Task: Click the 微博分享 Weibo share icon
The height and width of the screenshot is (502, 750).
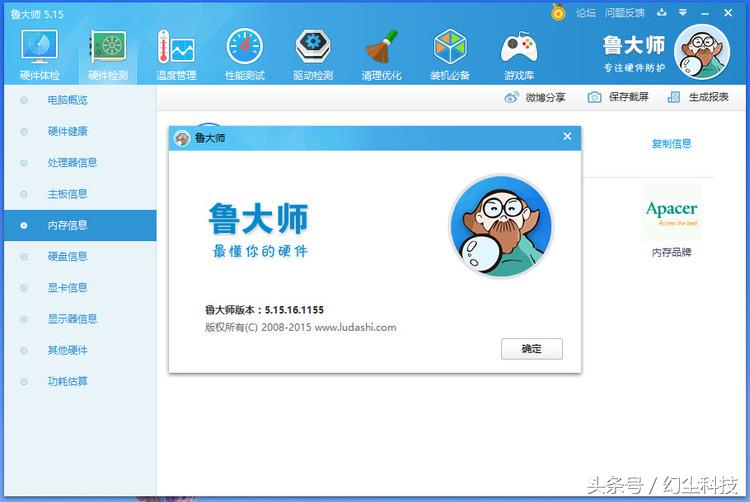Action: pos(511,98)
